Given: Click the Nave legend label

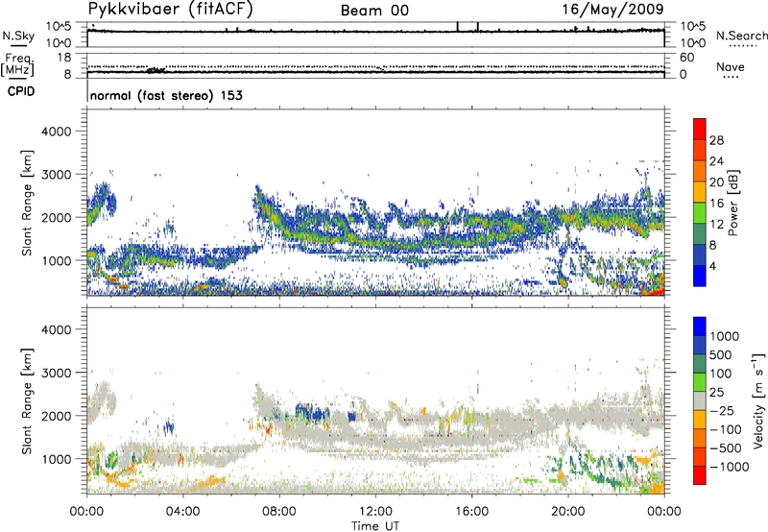Looking at the screenshot, I should [731, 67].
